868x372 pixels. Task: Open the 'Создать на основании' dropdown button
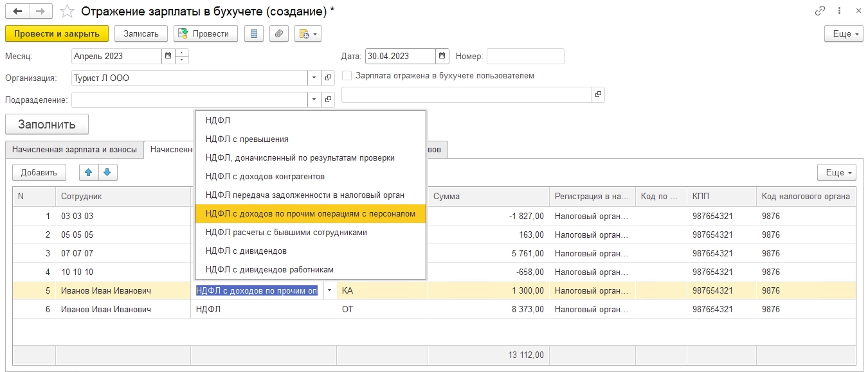click(307, 33)
